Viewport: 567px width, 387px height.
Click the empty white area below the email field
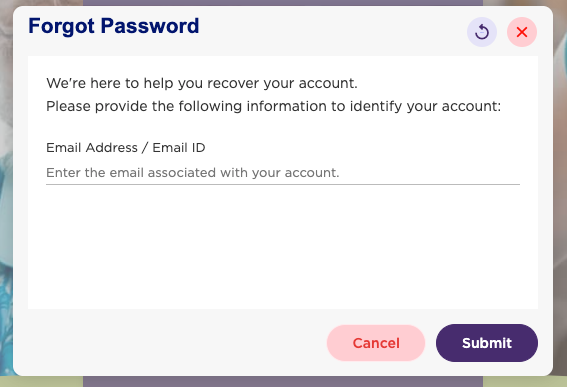pos(283,246)
